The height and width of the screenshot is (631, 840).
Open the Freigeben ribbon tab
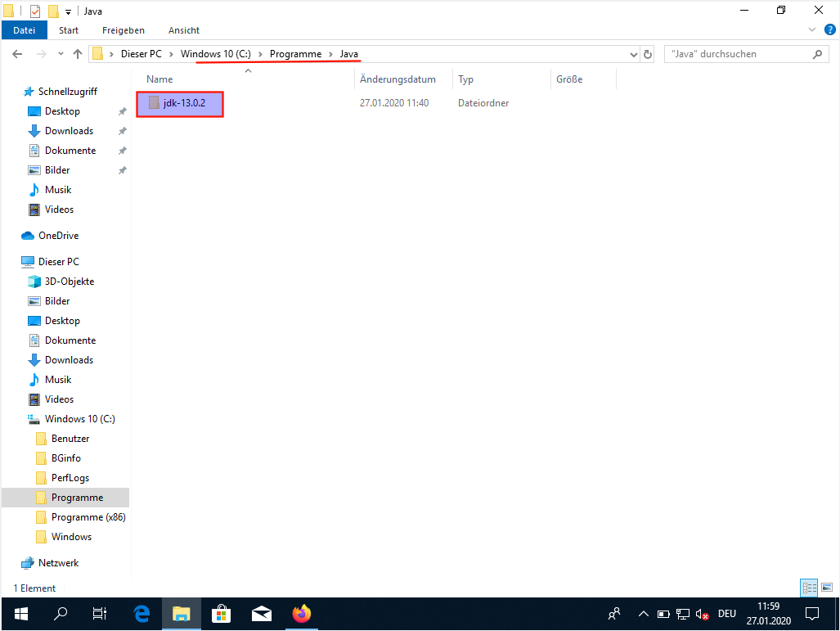[124, 30]
